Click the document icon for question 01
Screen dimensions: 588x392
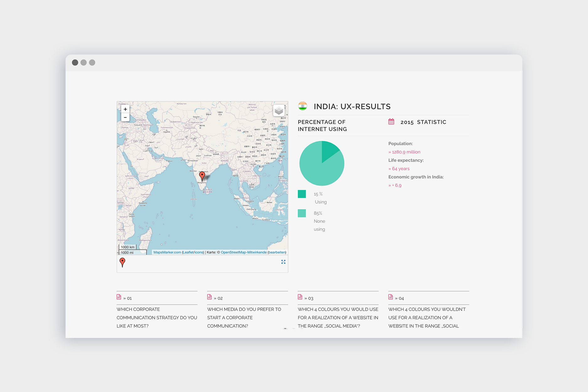(119, 297)
